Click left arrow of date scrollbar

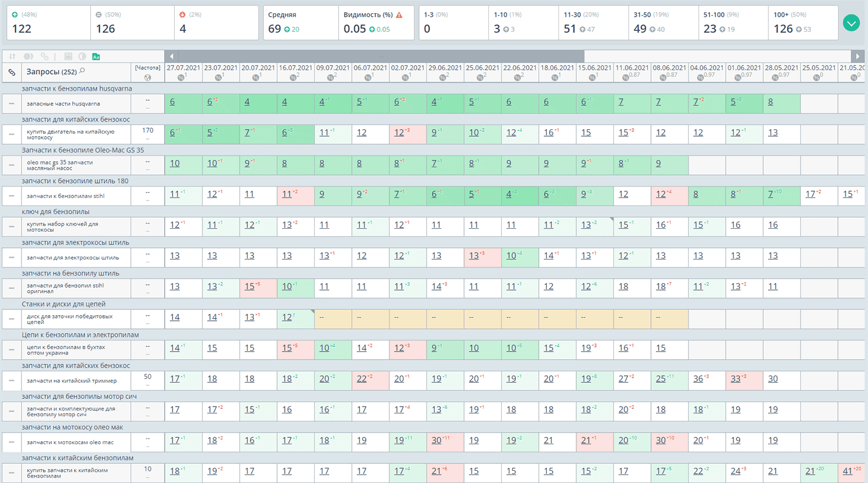point(171,56)
